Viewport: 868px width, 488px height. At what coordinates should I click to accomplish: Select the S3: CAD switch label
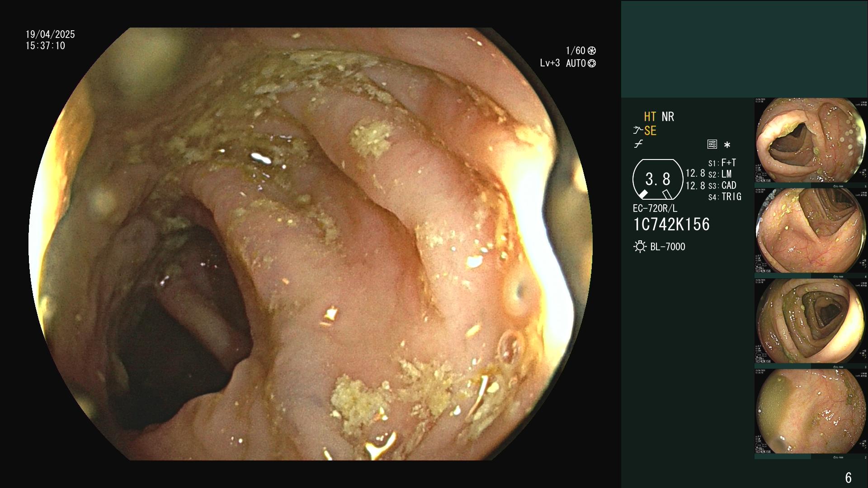coord(722,185)
